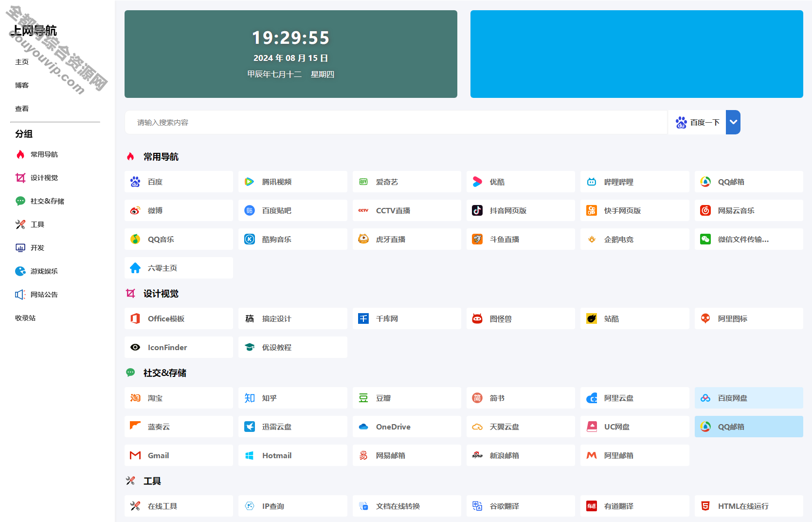Screen dimensions: 812x522
Task: Click the Office模板 icon
Action: pyautogui.click(x=135, y=318)
